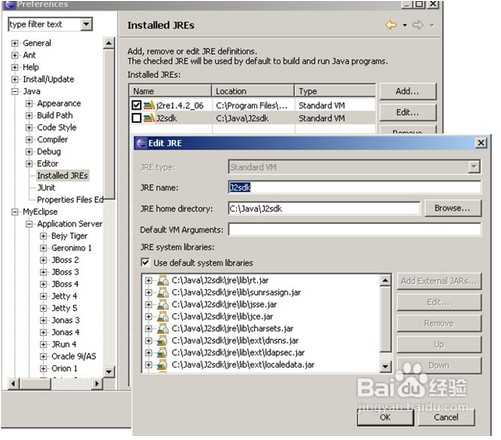Close the Edit JRE dialog
This screenshot has width=501, height=440.
[480, 143]
